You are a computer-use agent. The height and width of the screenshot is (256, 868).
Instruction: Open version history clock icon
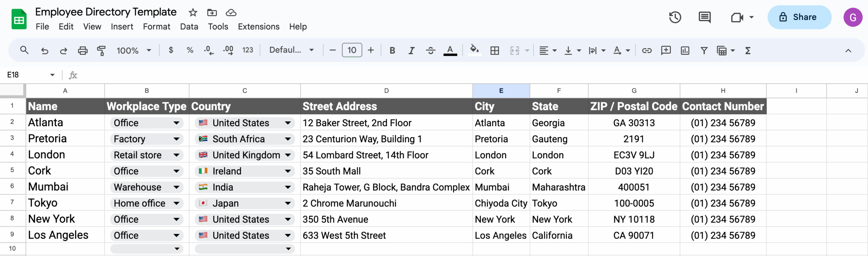pyautogui.click(x=675, y=17)
